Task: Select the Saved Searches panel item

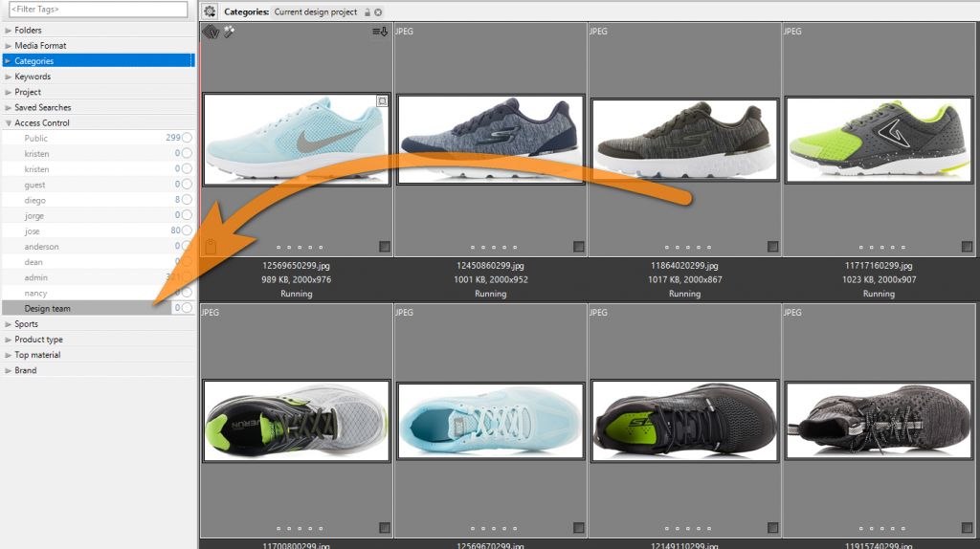Action: pos(42,108)
